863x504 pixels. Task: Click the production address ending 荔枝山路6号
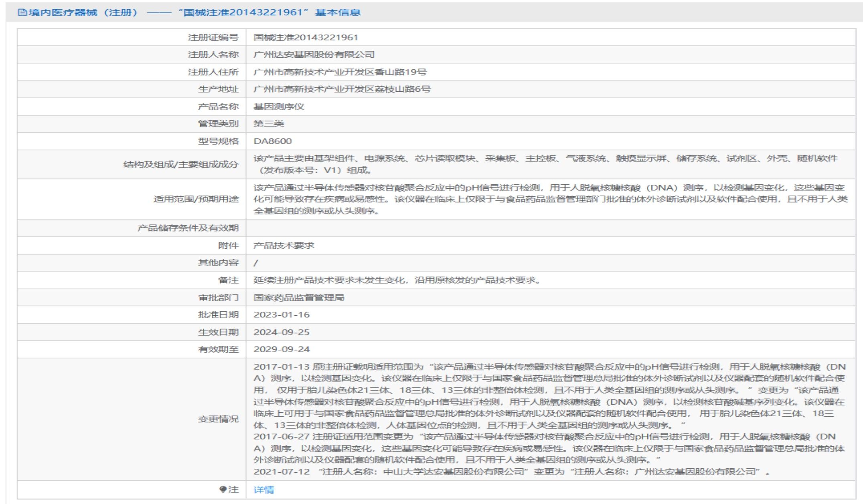pyautogui.click(x=342, y=89)
